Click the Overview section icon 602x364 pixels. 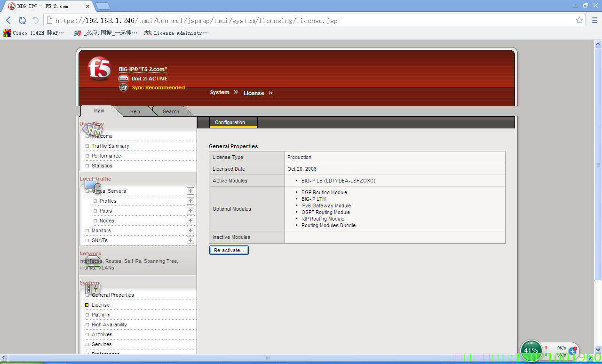(93, 129)
